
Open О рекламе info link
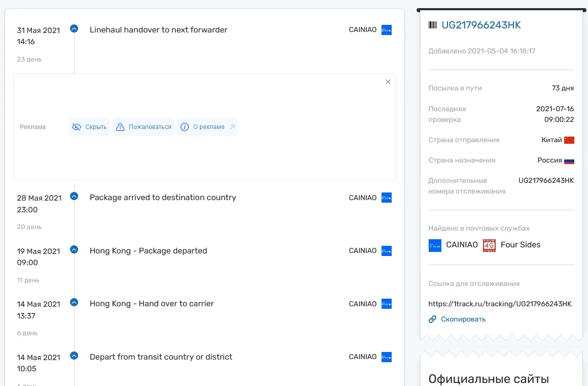click(x=207, y=127)
